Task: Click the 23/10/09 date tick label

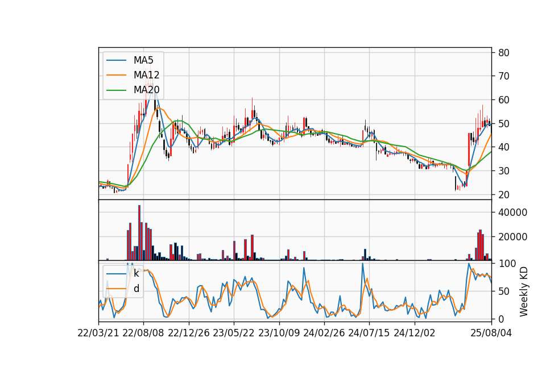Action: (279, 333)
